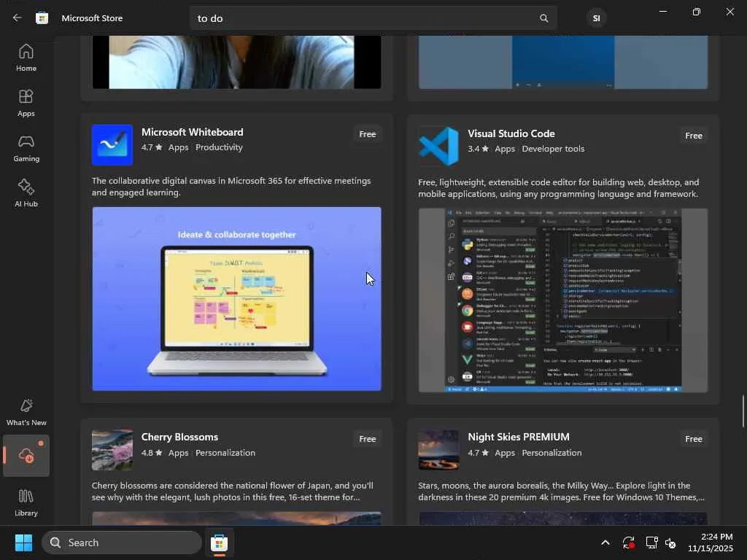Show hidden icons with the tray chevron

pos(605,542)
